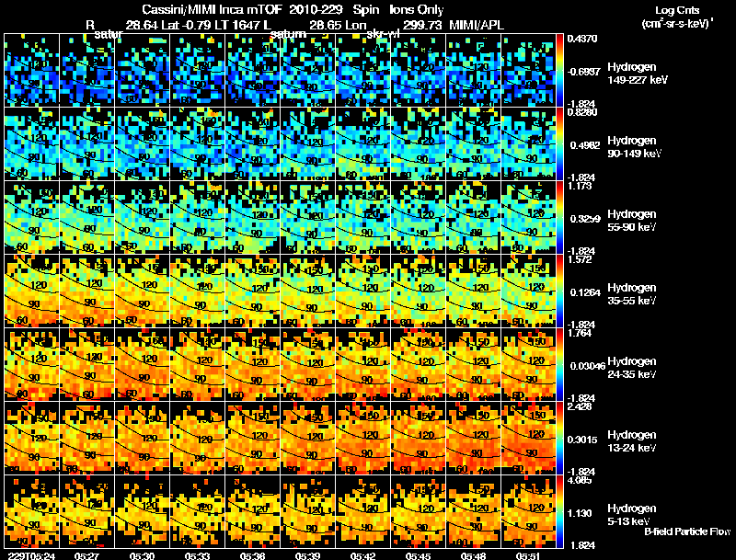Image resolution: width=736 pixels, height=560 pixels.
Task: Click the colorbar beside Hydrogen 55-90 keV
Action: (x=560, y=218)
